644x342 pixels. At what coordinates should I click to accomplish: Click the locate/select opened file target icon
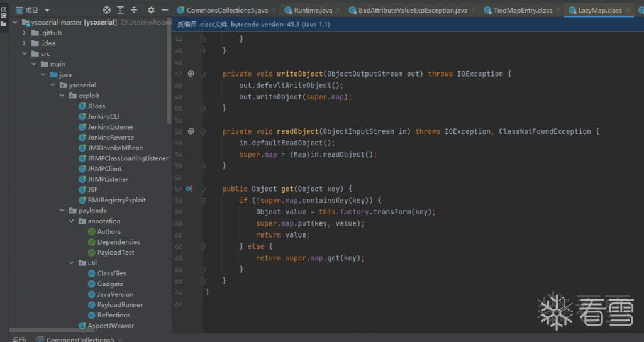(x=107, y=10)
